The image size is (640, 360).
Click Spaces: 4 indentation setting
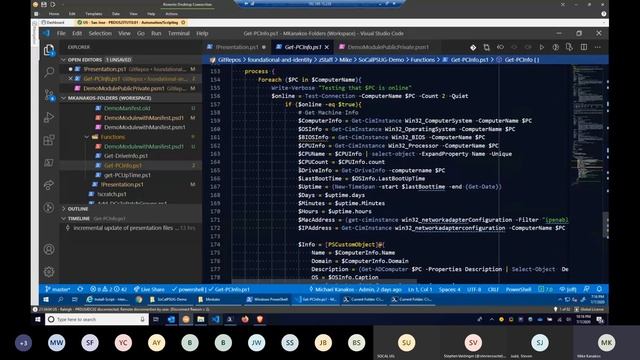coord(449,289)
